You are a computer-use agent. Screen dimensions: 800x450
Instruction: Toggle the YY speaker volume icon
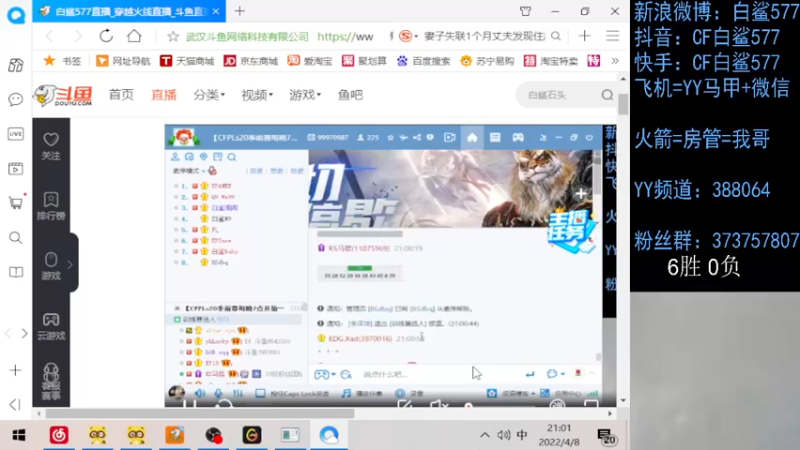(x=200, y=393)
